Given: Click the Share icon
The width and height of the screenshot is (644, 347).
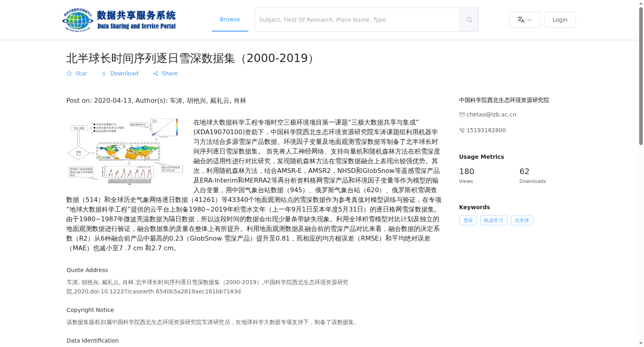Looking at the screenshot, I should [x=155, y=73].
